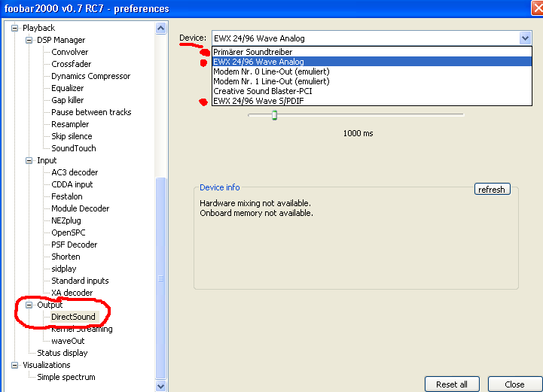Select sidplay in the tree
The height and width of the screenshot is (392, 543).
(x=64, y=269)
